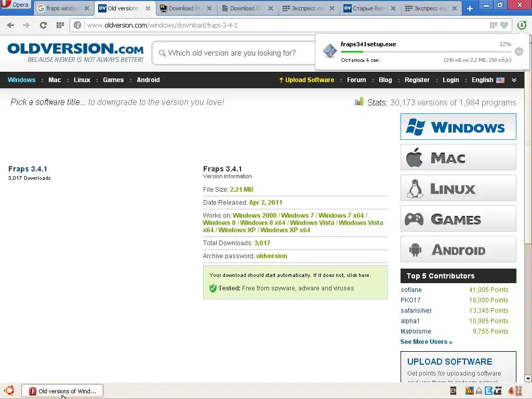
Task: Open the Login link
Action: pyautogui.click(x=451, y=80)
